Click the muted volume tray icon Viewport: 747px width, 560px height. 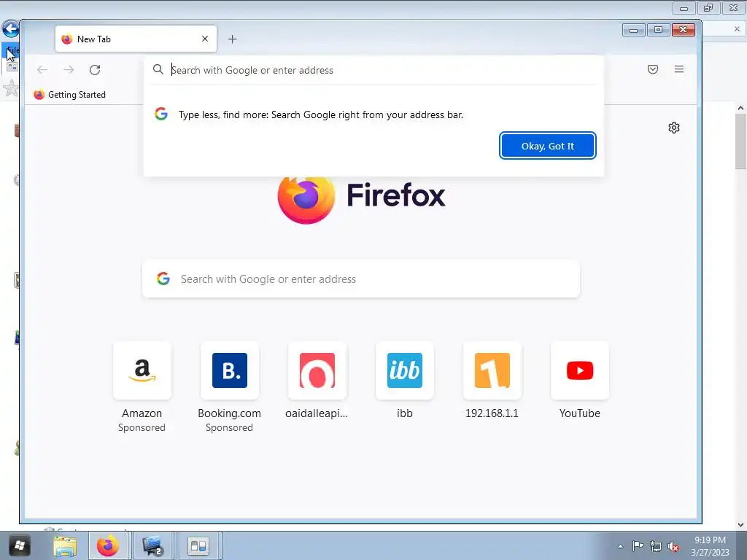pos(673,546)
